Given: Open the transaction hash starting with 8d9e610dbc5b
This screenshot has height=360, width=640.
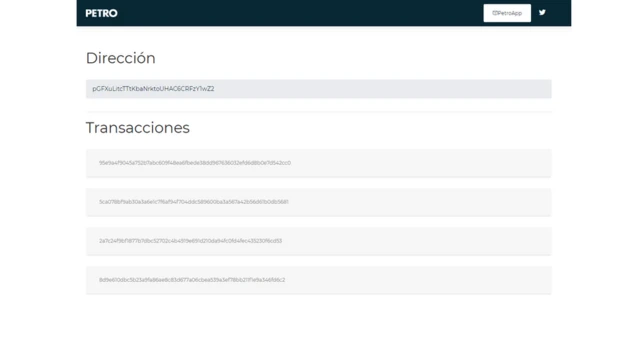Looking at the screenshot, I should [x=192, y=280].
